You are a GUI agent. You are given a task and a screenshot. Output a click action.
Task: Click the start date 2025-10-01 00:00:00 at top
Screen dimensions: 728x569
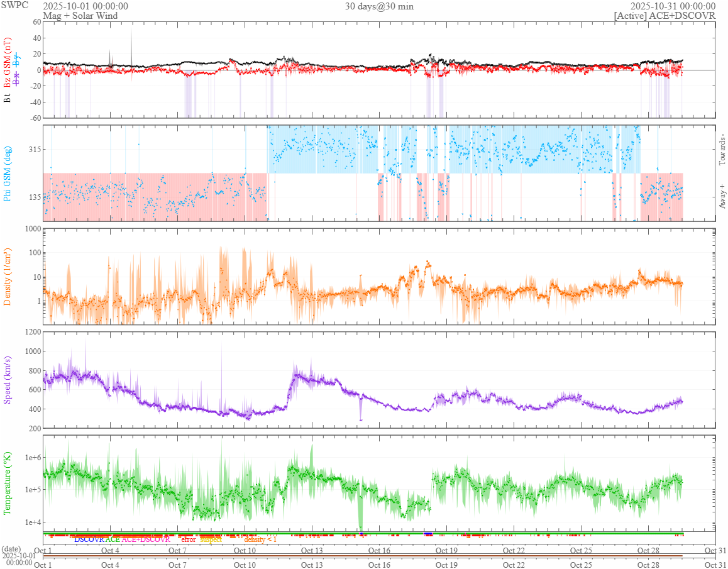[x=85, y=6]
